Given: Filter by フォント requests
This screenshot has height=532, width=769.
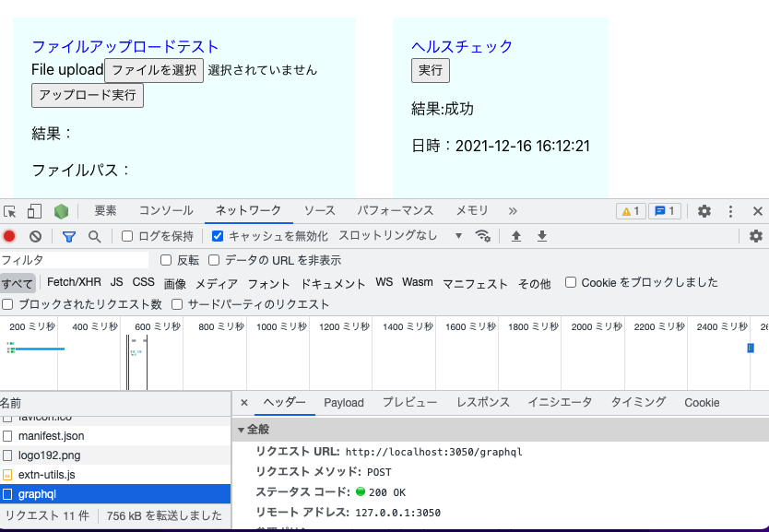Looking at the screenshot, I should (268, 283).
